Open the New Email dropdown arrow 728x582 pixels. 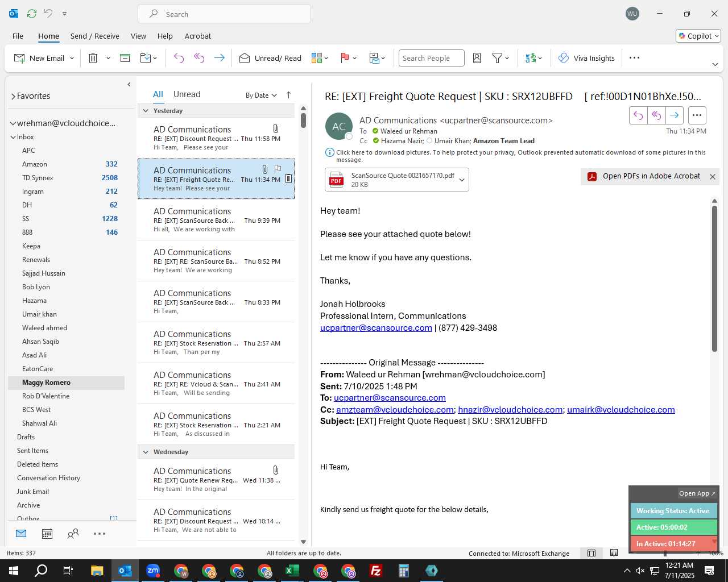[x=72, y=58]
